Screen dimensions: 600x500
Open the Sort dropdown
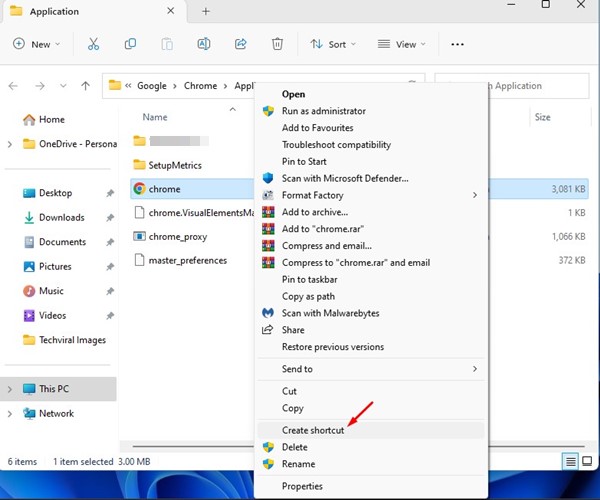click(333, 44)
